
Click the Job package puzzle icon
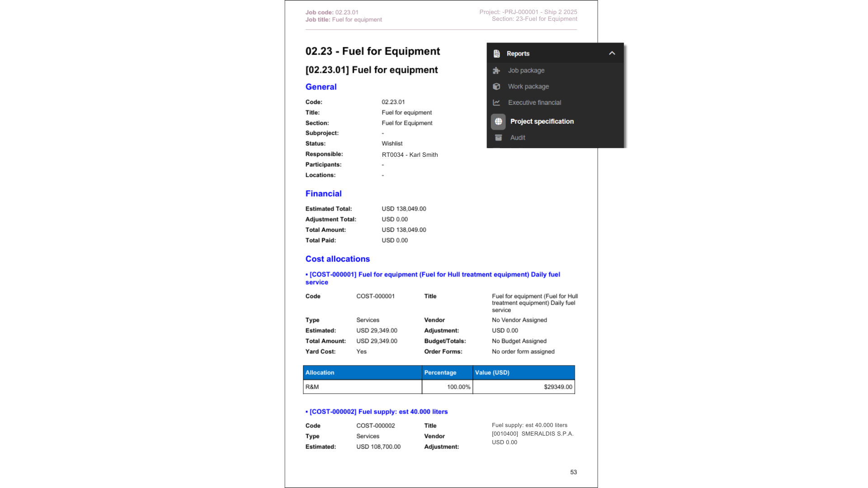[496, 70]
